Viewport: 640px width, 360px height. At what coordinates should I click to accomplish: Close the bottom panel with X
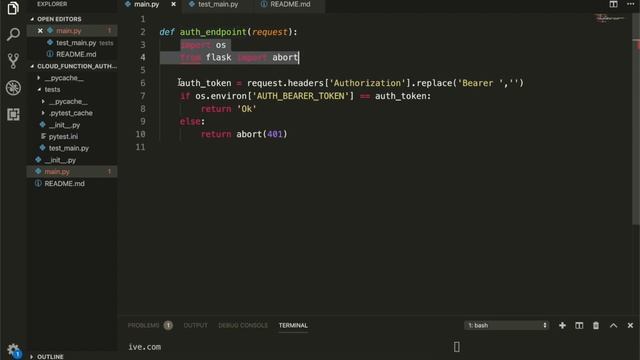point(630,325)
